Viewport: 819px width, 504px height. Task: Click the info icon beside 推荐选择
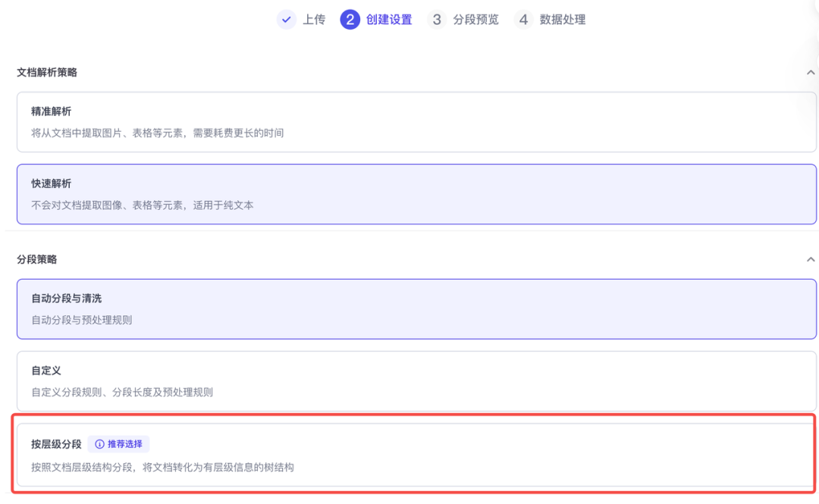(x=99, y=444)
